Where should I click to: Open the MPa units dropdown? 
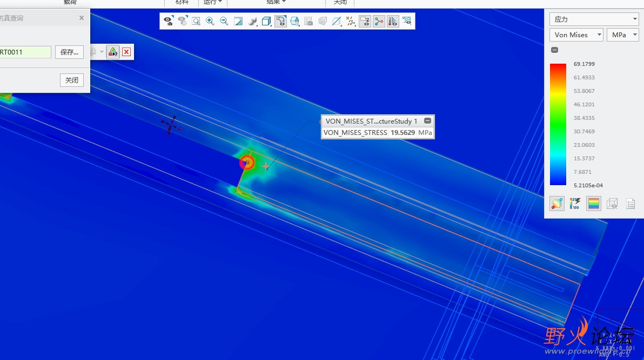click(x=622, y=35)
